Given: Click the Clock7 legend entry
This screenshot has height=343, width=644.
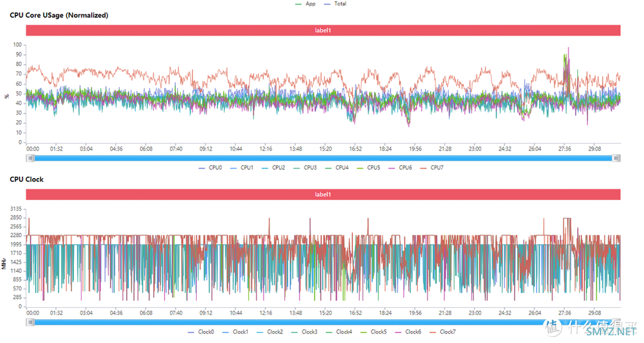Looking at the screenshot, I should [x=442, y=332].
